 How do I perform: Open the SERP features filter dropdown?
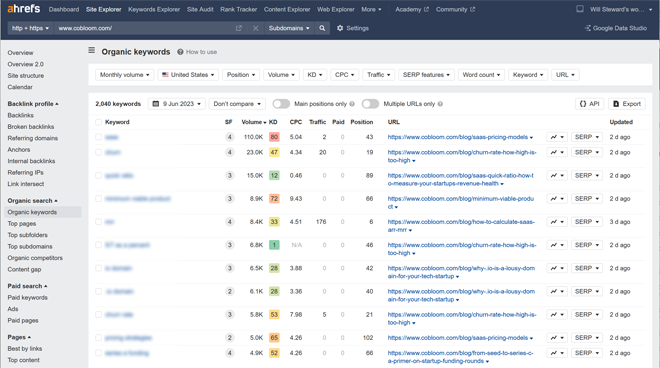(426, 75)
